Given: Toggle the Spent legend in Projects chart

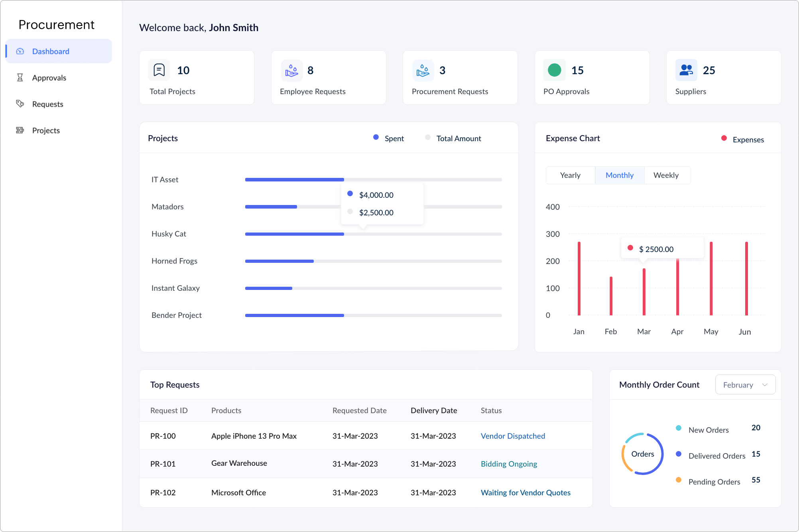Looking at the screenshot, I should pos(385,138).
